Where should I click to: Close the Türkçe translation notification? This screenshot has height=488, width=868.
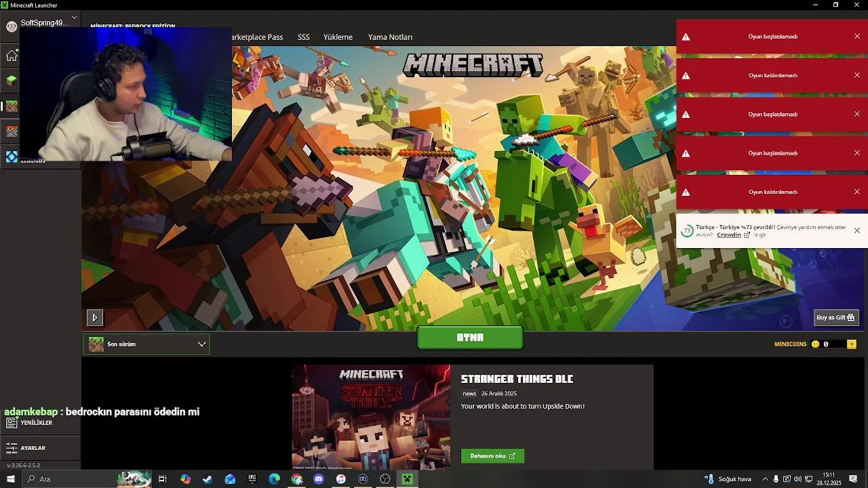pos(857,230)
